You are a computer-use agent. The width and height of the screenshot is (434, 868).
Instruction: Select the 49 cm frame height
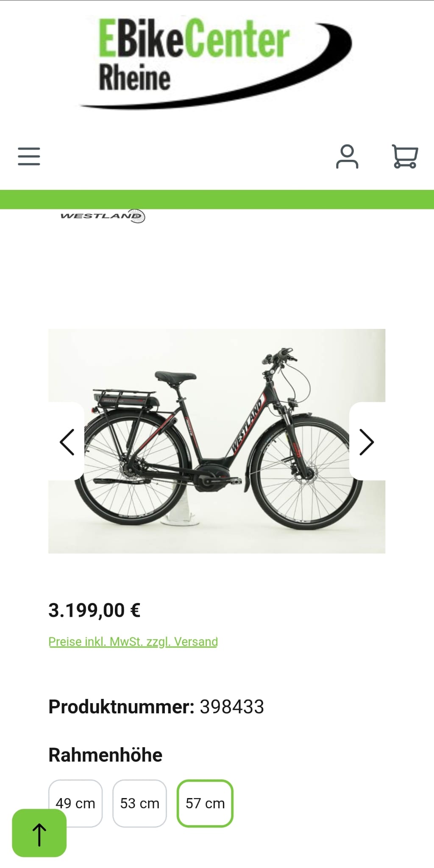coord(75,803)
